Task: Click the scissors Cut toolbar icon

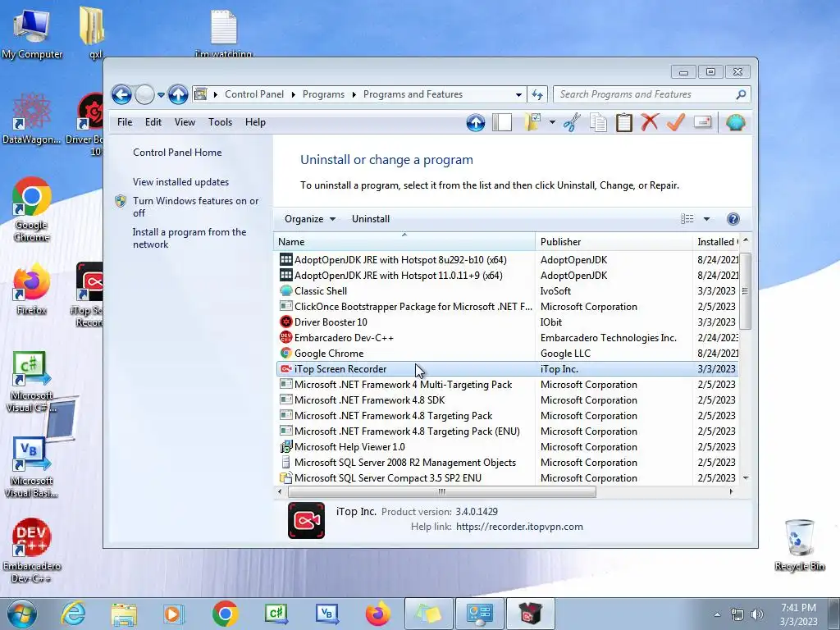Action: coord(572,123)
